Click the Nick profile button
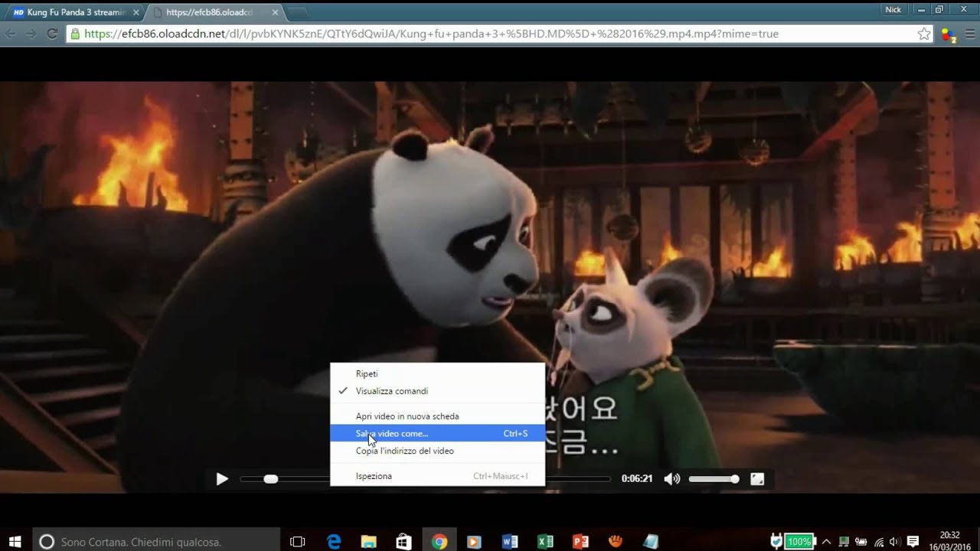This screenshot has height=551, width=980. tap(893, 9)
